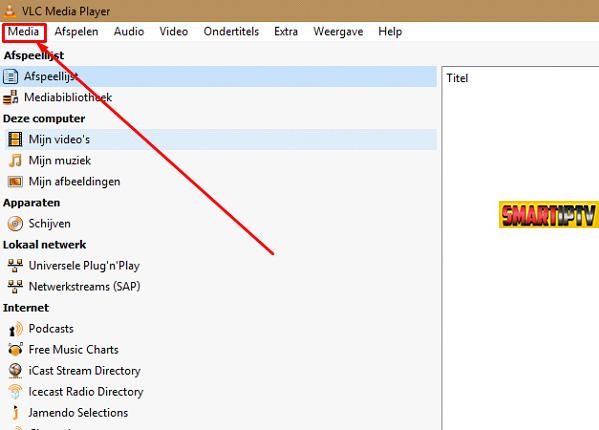Click the SmartIPTV logo image
The width and height of the screenshot is (599, 430).
coord(549,215)
